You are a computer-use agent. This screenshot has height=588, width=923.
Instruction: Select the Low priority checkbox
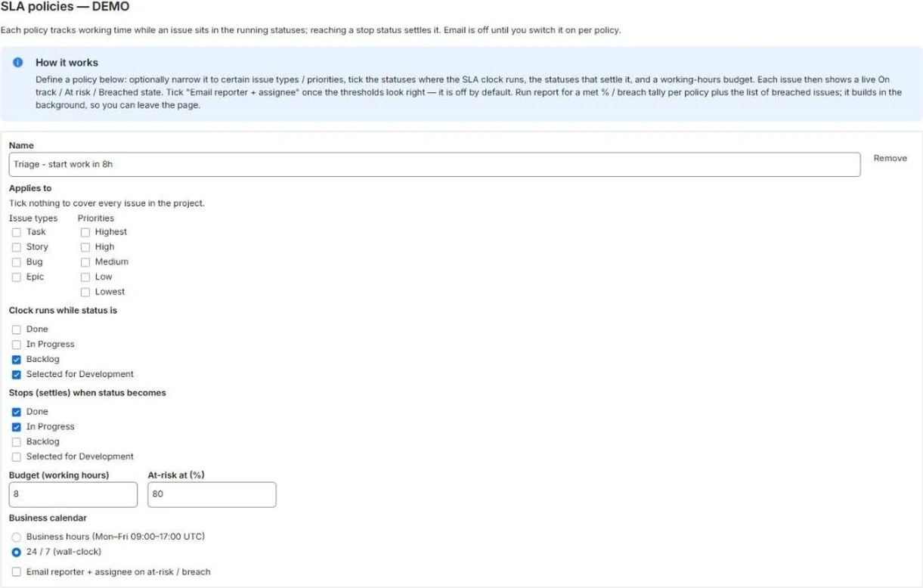tap(85, 277)
